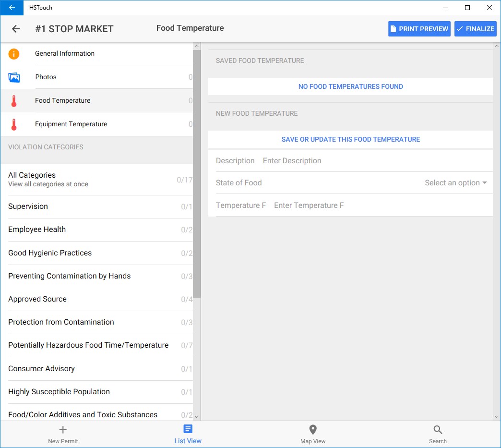Open Good Hygienic Practices category
This screenshot has width=501, height=448.
(x=96, y=253)
